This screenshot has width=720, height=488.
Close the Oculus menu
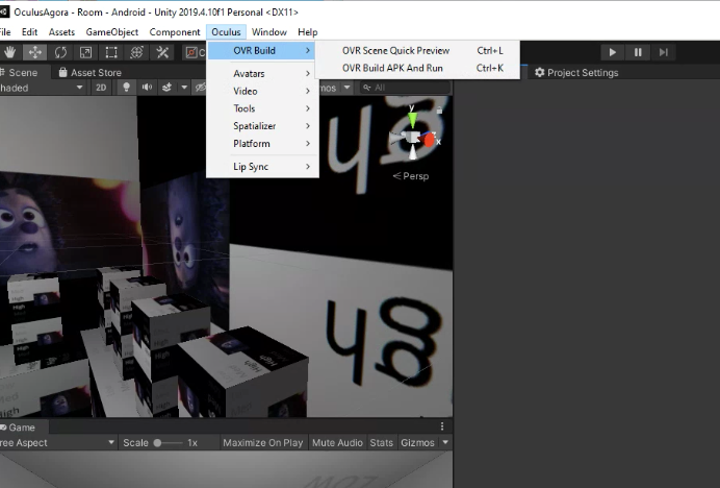tap(226, 32)
